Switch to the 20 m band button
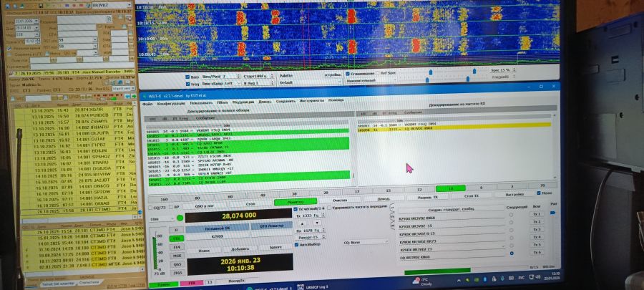This screenshot has height=290, width=644. click(x=326, y=193)
